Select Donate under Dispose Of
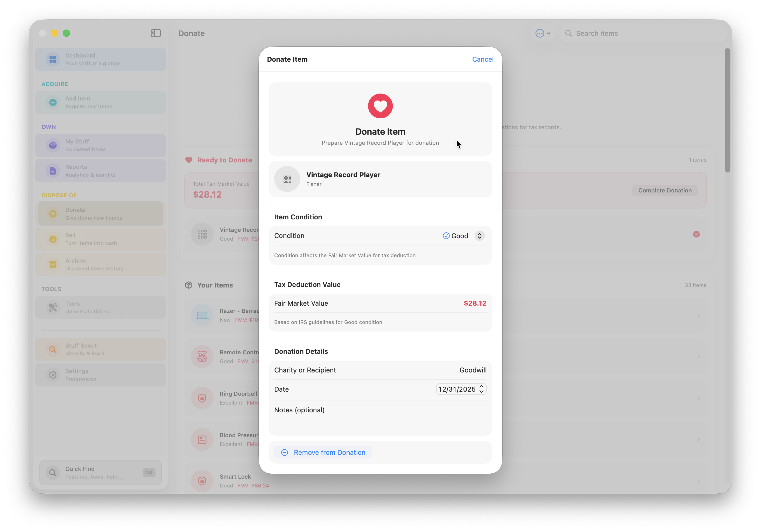This screenshot has height=532, width=761. pos(53,214)
